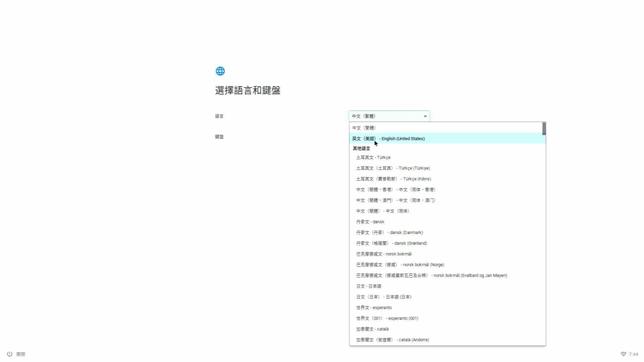644x362 pixels.
Task: Choose Türkçe (Türkiye) language
Action: pyautogui.click(x=393, y=168)
